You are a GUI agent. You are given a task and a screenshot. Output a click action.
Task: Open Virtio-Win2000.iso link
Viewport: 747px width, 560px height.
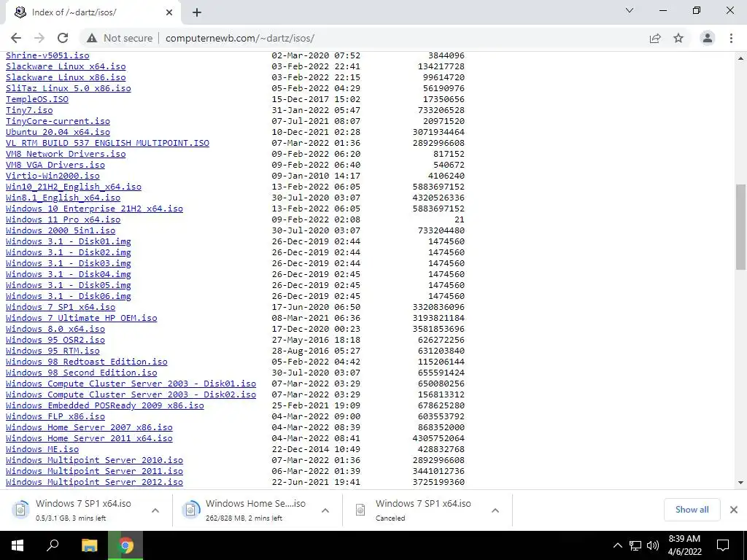point(53,176)
